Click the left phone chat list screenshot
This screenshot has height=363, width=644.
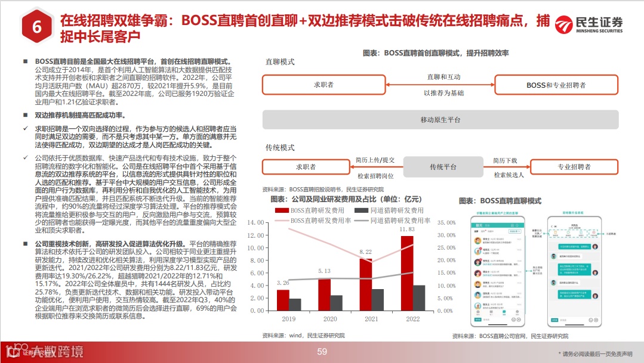(x=498, y=271)
